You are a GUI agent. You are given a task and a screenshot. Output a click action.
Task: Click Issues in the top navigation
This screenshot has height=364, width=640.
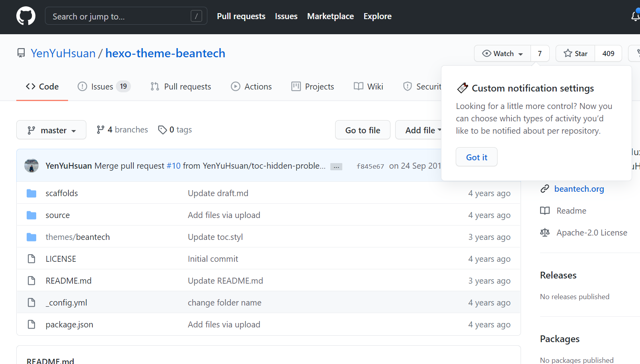[286, 16]
